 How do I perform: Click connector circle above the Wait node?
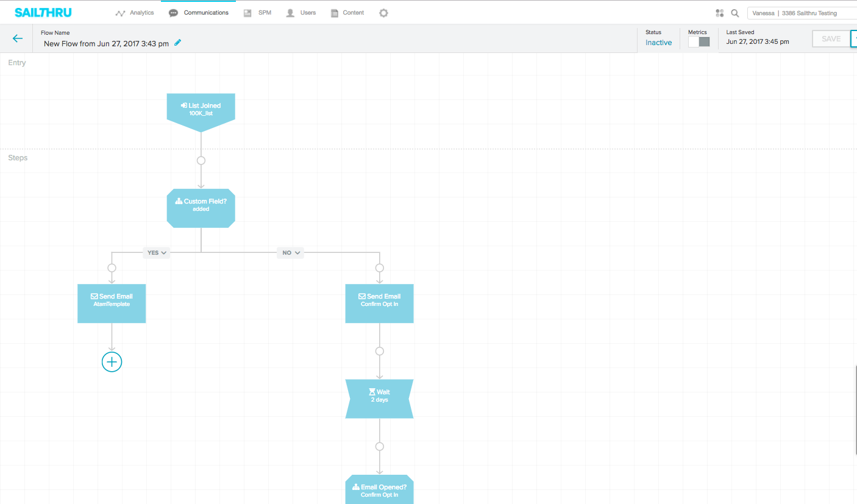coord(380,351)
